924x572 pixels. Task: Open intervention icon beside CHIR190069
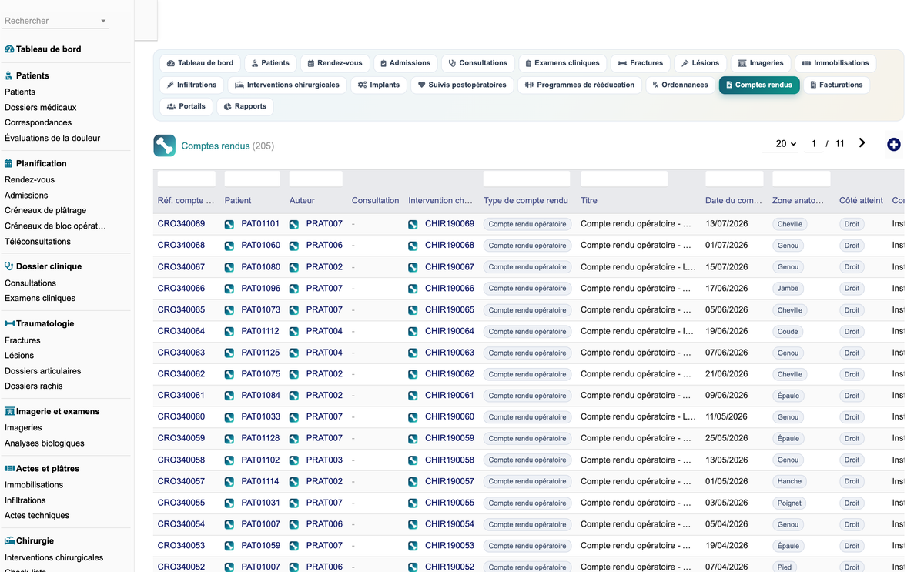[413, 225]
